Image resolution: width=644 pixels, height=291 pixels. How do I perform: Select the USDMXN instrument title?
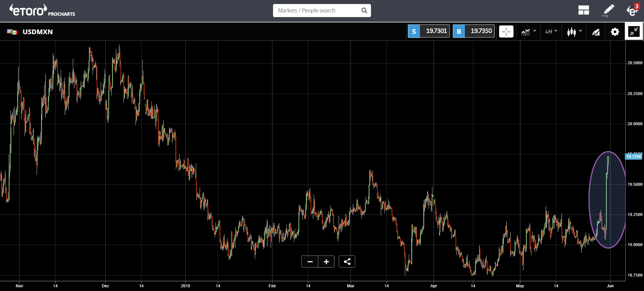click(38, 32)
